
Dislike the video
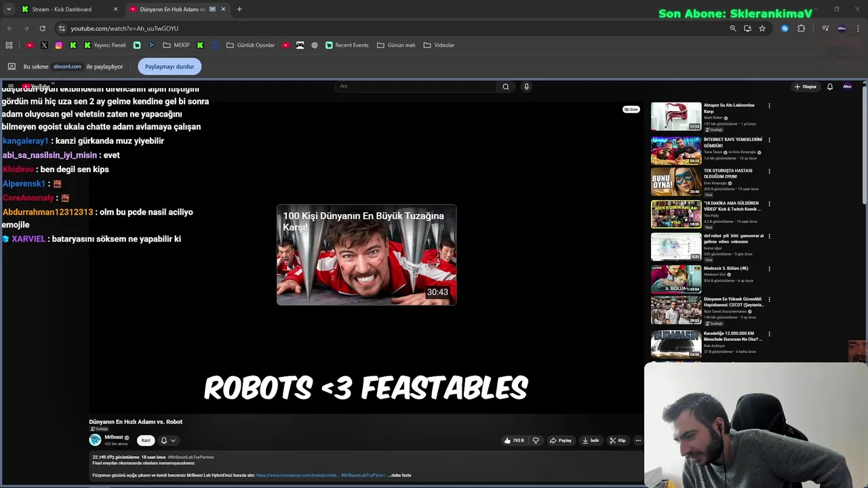536,441
